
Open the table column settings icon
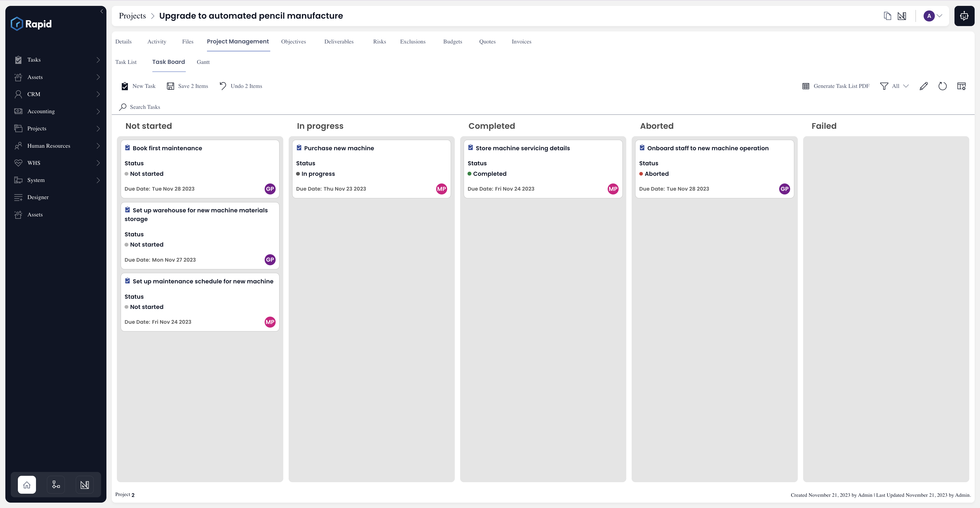[x=961, y=86]
